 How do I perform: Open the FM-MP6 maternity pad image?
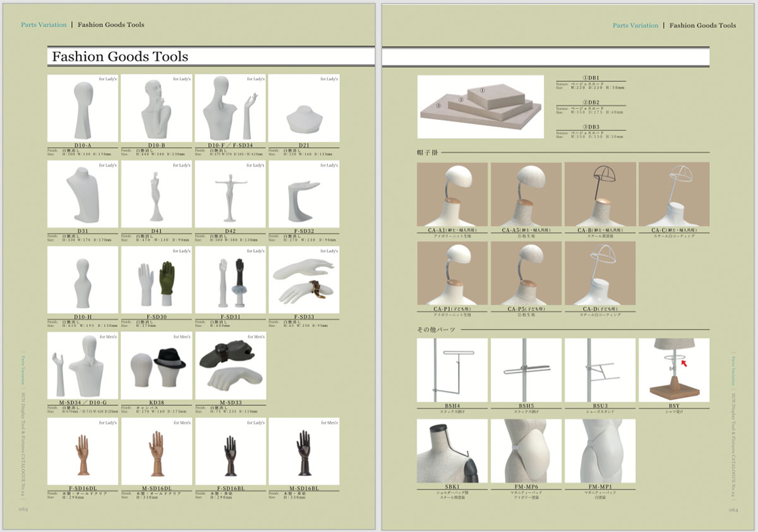coord(526,451)
